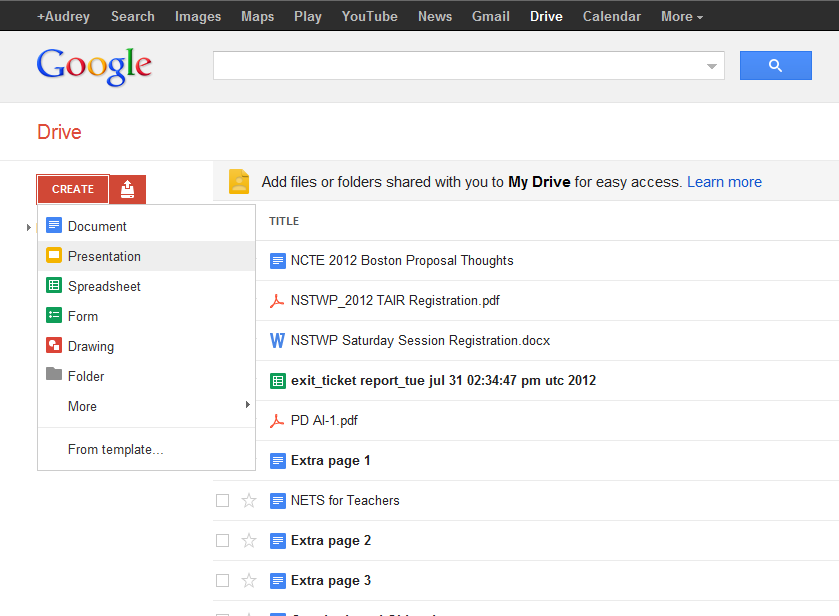Screen dimensions: 839x616
Task: Open the PDF icon beside NSTWP_2012 TAIR Registration
Action: 277,300
